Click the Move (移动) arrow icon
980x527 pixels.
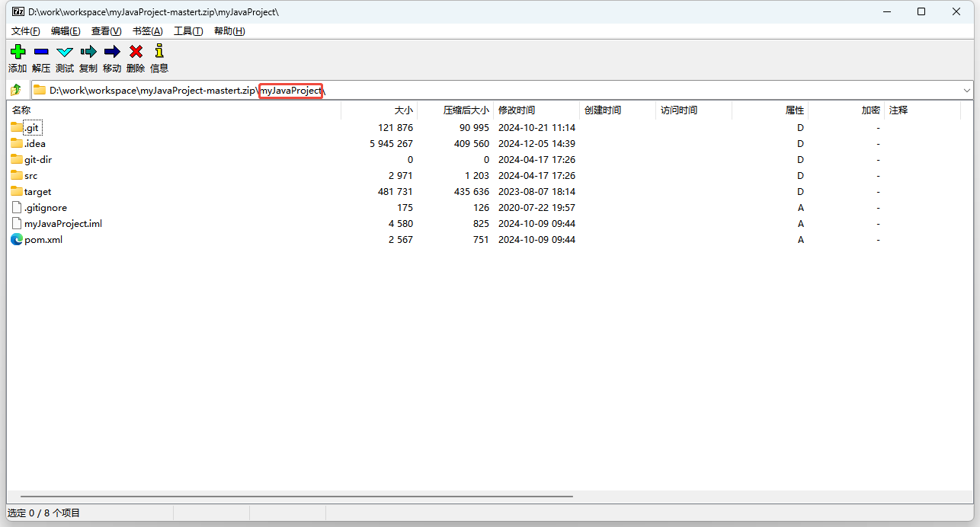click(x=112, y=52)
